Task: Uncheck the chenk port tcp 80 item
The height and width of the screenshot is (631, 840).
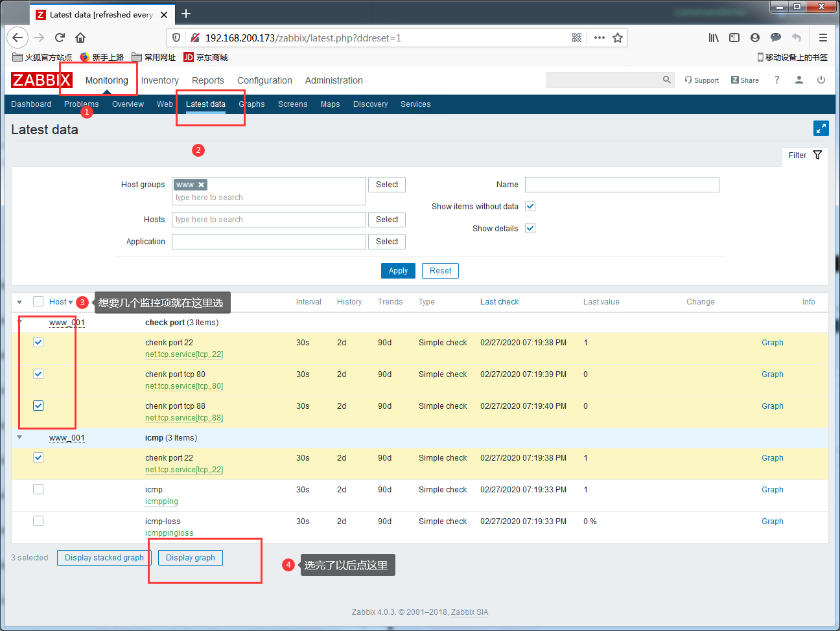Action: 38,374
